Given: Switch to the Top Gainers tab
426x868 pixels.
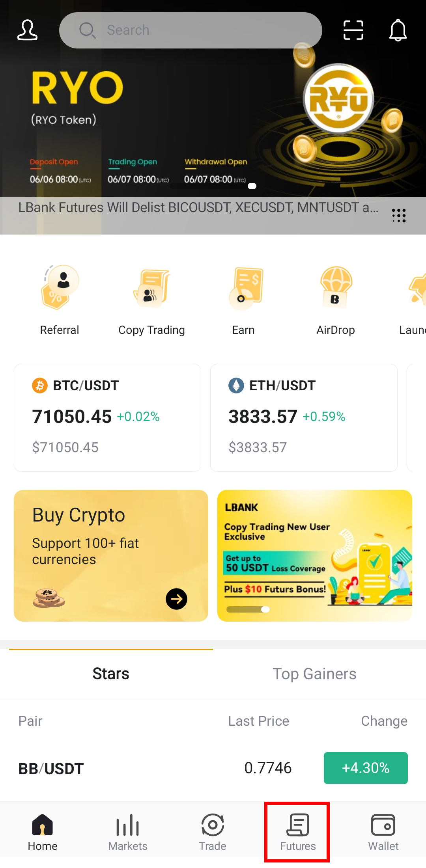Looking at the screenshot, I should (314, 674).
